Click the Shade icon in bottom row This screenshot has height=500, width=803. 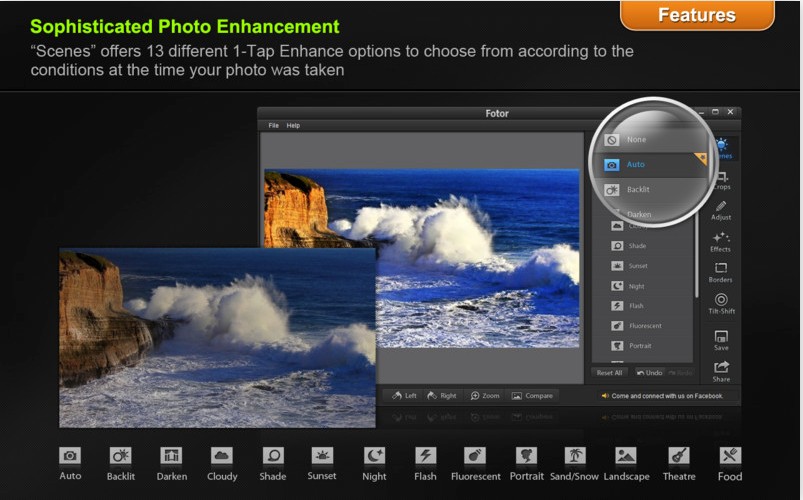(272, 456)
